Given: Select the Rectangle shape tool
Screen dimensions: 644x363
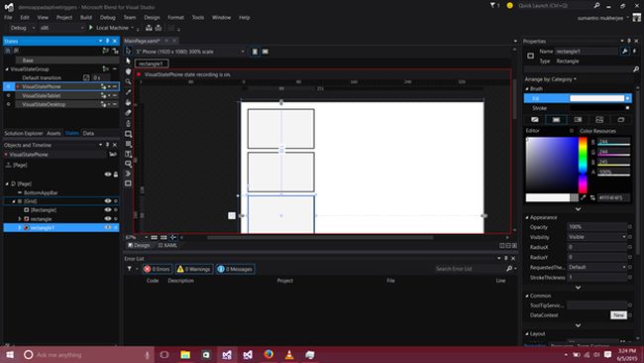Looking at the screenshot, I should pos(128,134).
